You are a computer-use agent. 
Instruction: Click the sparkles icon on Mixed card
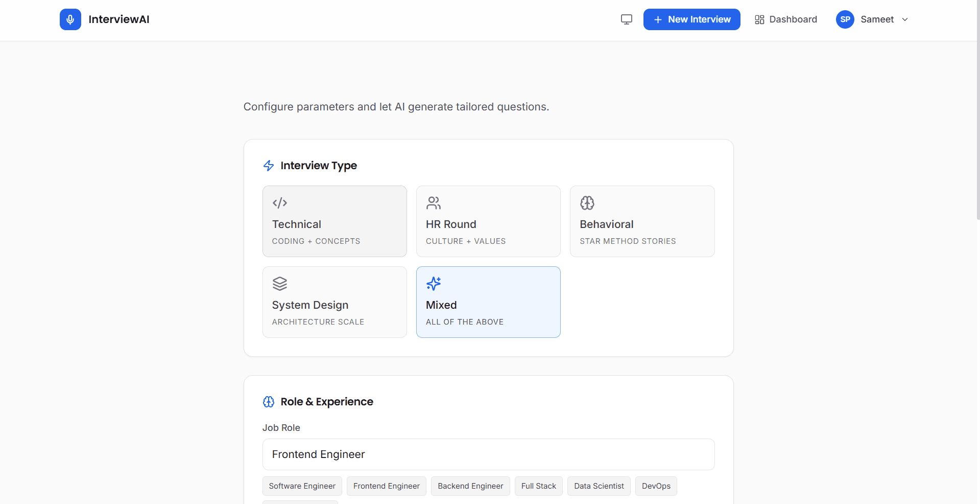click(x=434, y=284)
